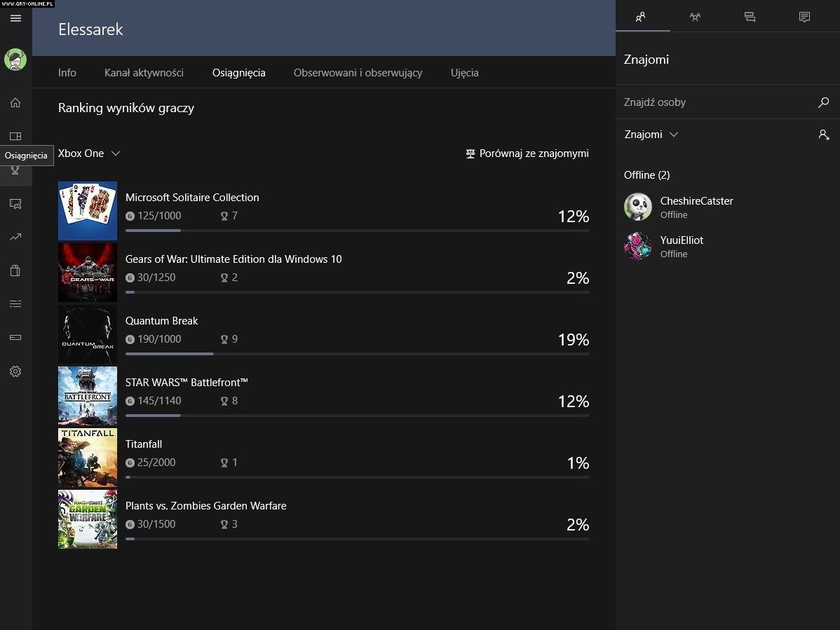Open Titanfall achievements title
The width and height of the screenshot is (840, 630).
pyautogui.click(x=144, y=444)
